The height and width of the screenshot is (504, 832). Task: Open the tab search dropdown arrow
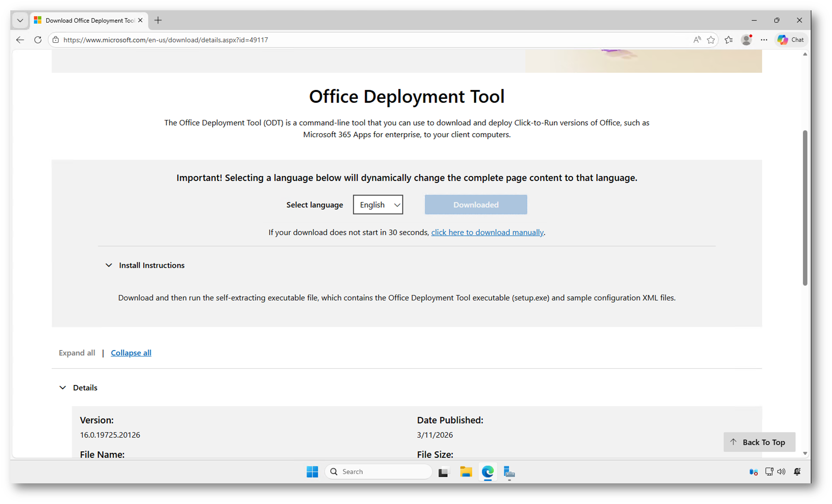pos(20,20)
